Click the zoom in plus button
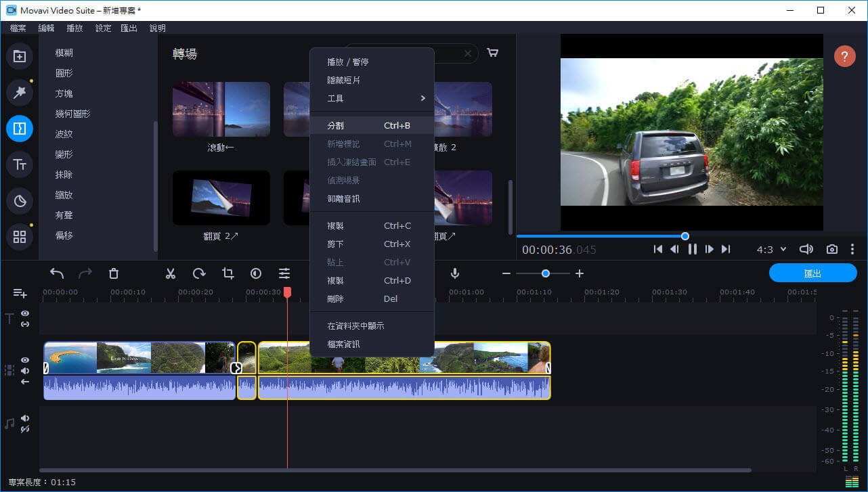 coord(580,273)
